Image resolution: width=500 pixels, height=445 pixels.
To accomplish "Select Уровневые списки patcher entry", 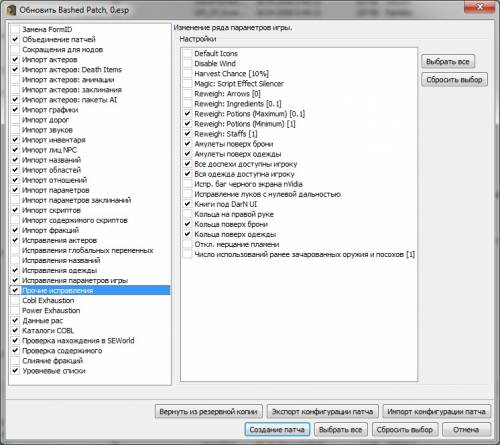I will (x=54, y=371).
